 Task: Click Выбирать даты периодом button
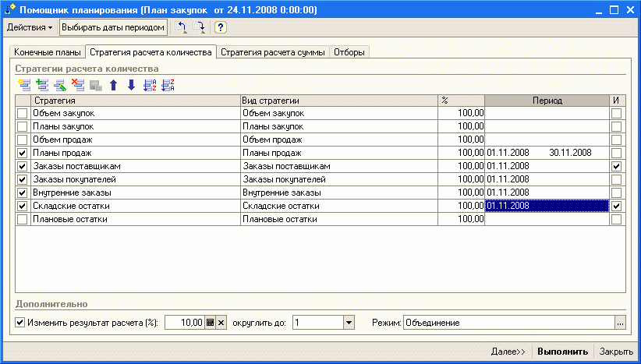(113, 27)
